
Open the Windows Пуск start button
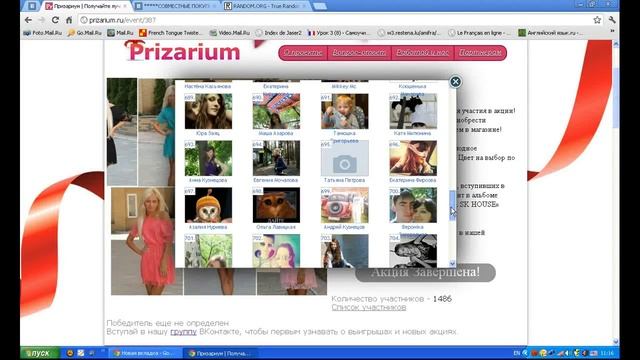pyautogui.click(x=40, y=353)
